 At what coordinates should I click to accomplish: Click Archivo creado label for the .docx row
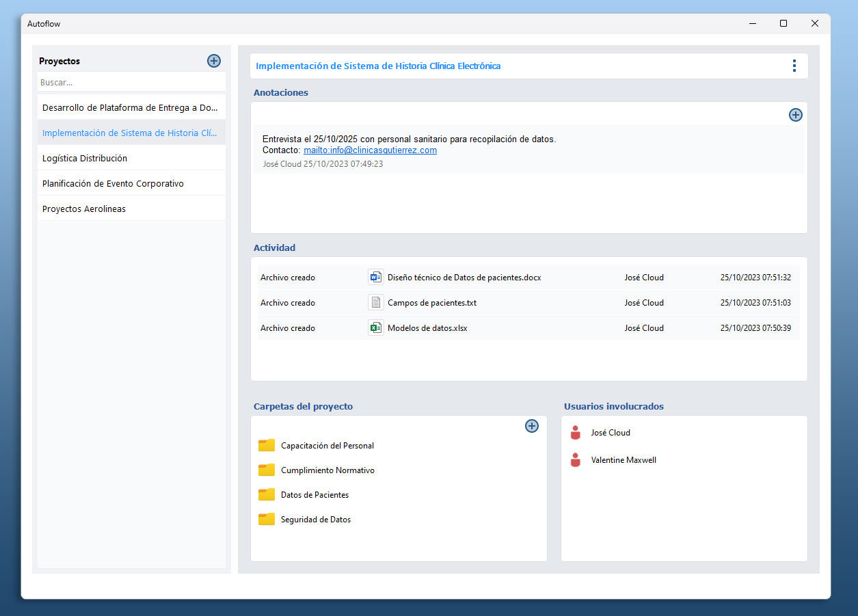coord(288,278)
